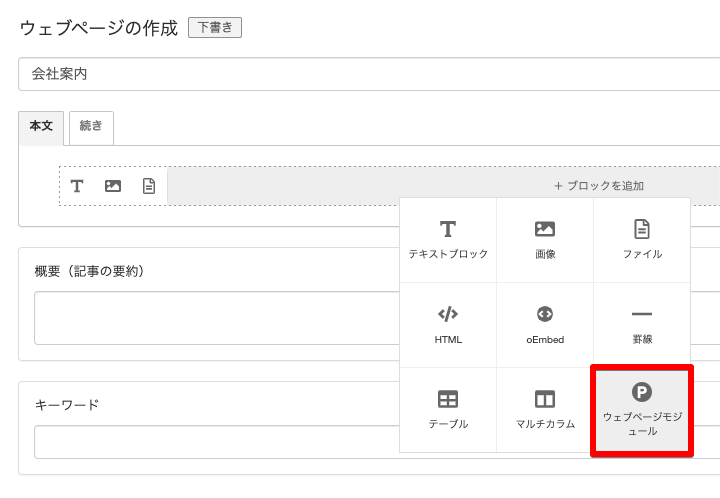720x498 pixels.
Task: Click the 概要（記事の要約） label text
Action: coord(90,271)
